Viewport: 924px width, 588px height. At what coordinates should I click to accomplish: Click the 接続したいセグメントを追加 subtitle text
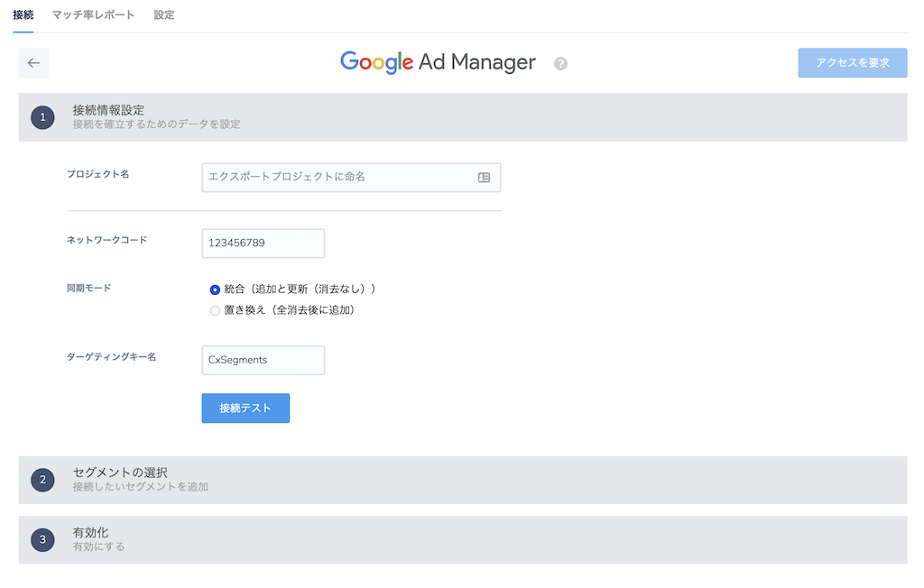[140, 487]
